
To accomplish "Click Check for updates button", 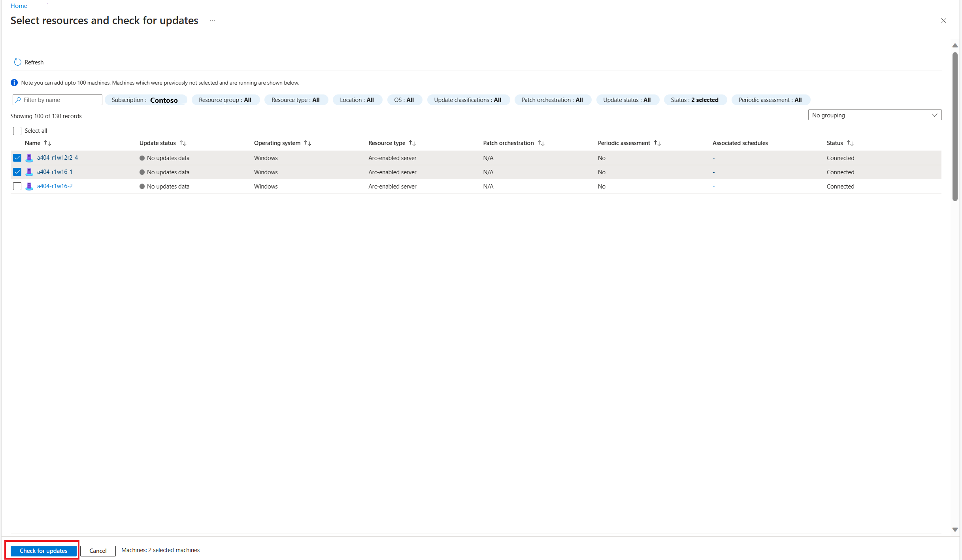I will [44, 550].
